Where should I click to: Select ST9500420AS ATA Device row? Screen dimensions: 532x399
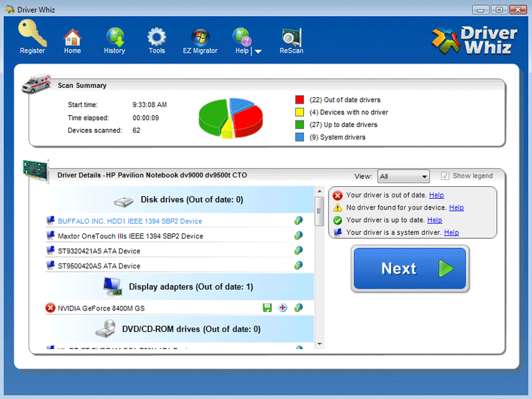pyautogui.click(x=175, y=265)
